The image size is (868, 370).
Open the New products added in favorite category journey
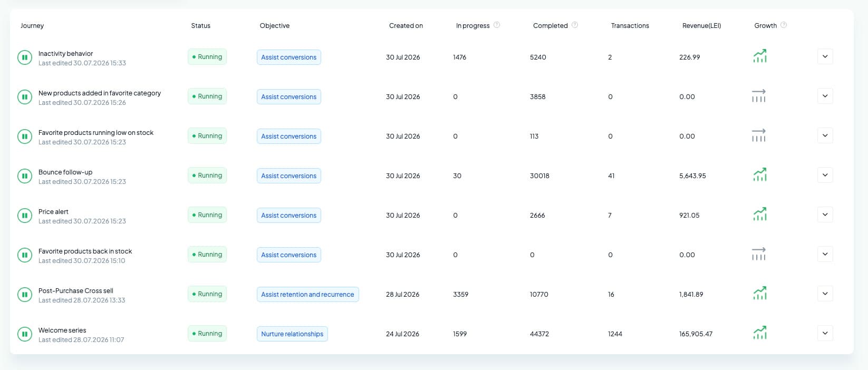[x=100, y=93]
